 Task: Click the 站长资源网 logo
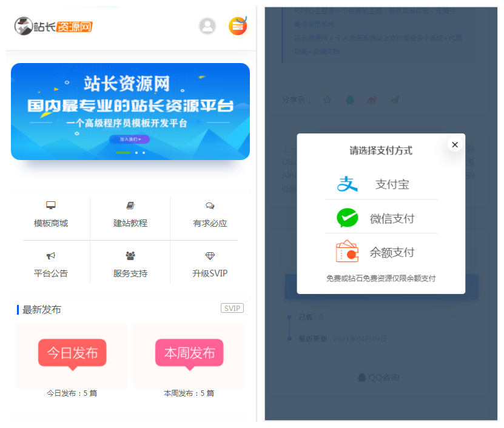click(53, 26)
